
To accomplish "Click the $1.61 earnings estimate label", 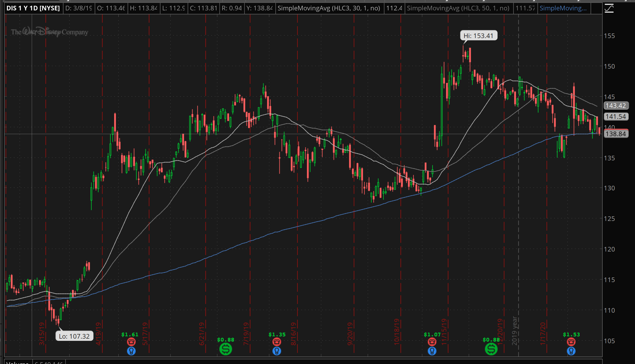I will point(130,335).
